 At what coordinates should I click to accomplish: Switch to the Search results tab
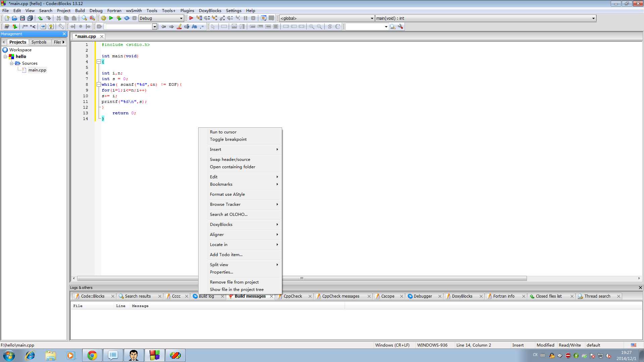click(x=138, y=296)
